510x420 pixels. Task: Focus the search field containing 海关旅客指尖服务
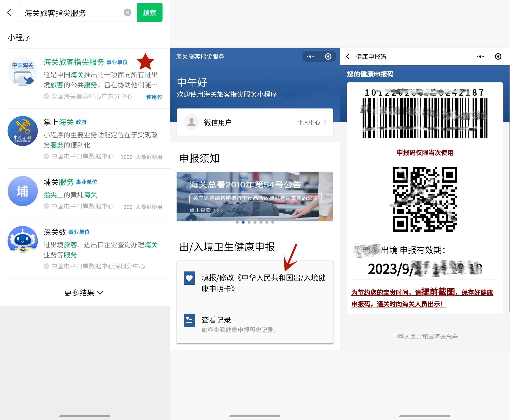click(x=78, y=13)
